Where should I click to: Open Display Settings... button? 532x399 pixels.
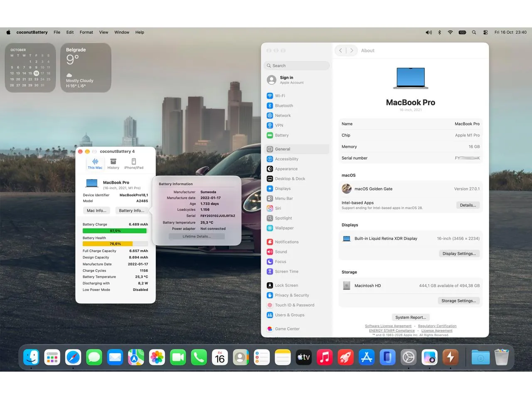click(459, 254)
